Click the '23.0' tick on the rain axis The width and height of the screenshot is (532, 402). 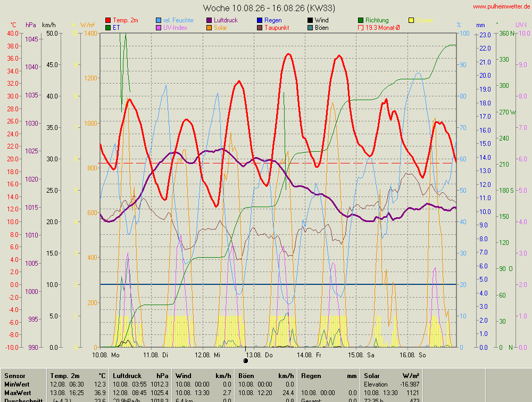pos(485,35)
